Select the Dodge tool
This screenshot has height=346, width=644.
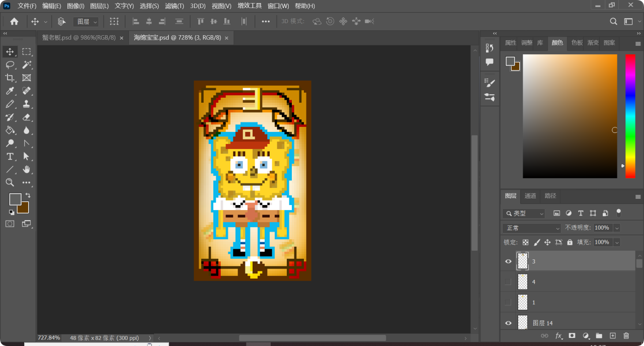tap(10, 143)
